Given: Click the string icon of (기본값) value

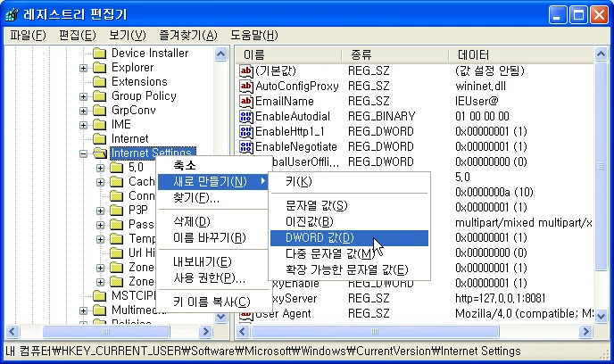Looking at the screenshot, I should (x=246, y=70).
